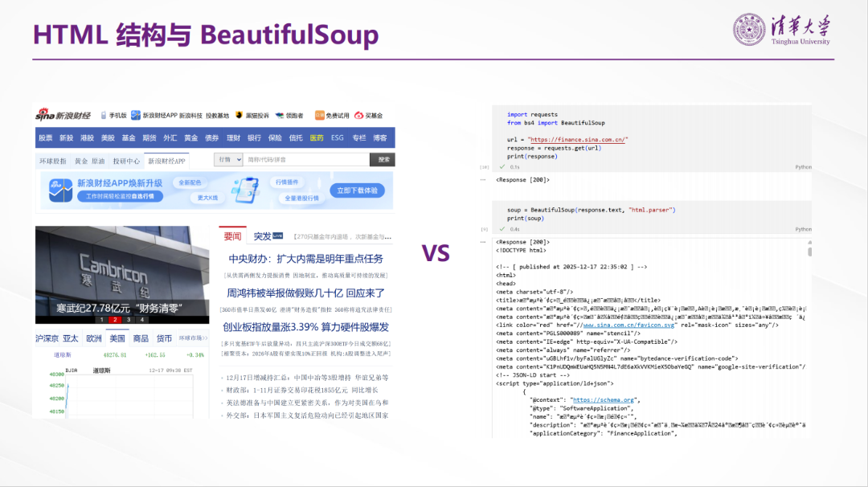Open headline 中央财办：扩大内需是明年重点任务

305,259
